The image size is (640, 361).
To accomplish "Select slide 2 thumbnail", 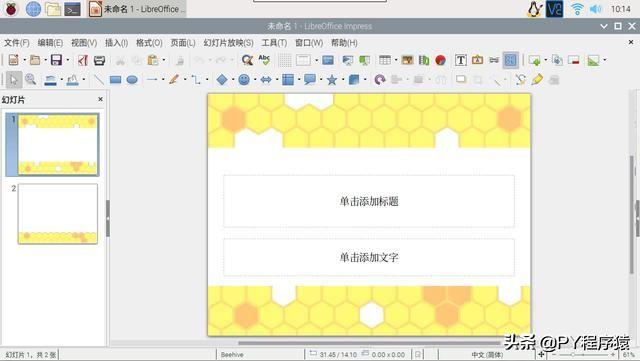I will [58, 214].
